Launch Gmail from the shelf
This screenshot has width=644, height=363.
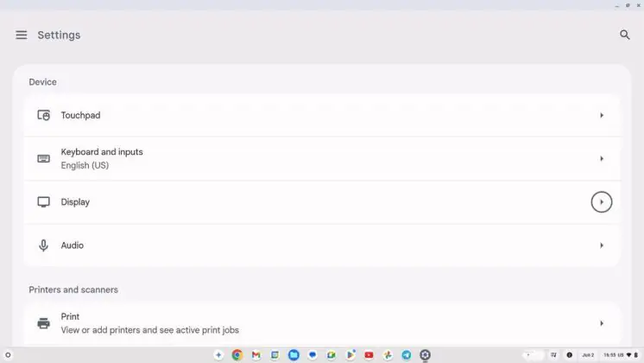pyautogui.click(x=256, y=354)
